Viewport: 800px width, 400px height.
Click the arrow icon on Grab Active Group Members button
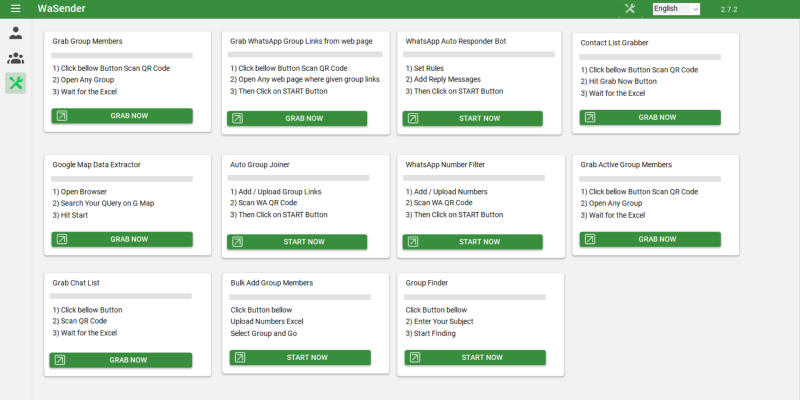590,239
